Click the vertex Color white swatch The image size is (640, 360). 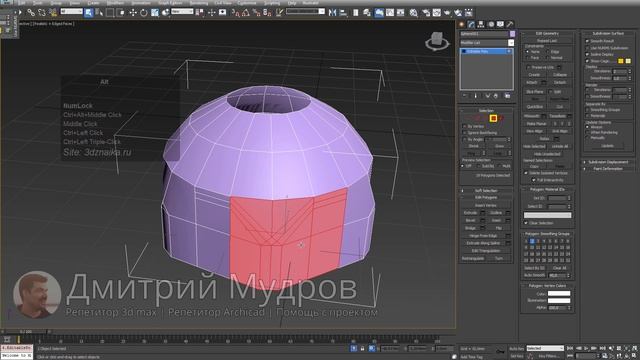[x=559, y=293]
